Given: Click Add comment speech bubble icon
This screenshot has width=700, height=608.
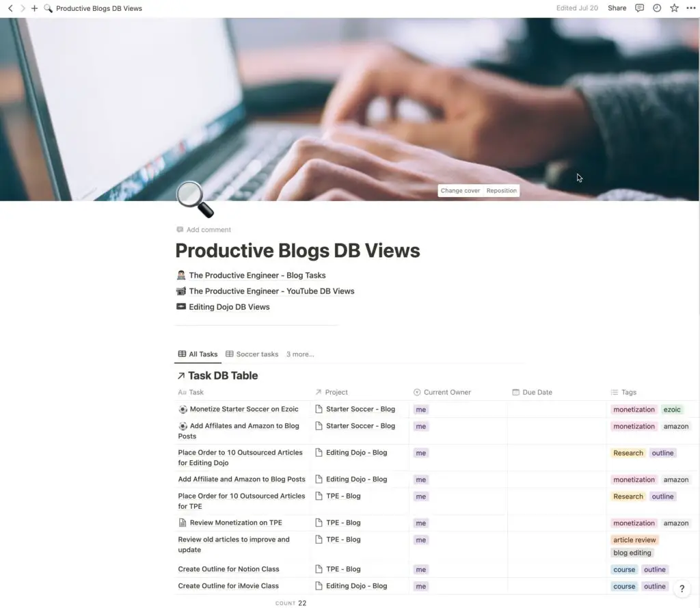Looking at the screenshot, I should tap(180, 230).
